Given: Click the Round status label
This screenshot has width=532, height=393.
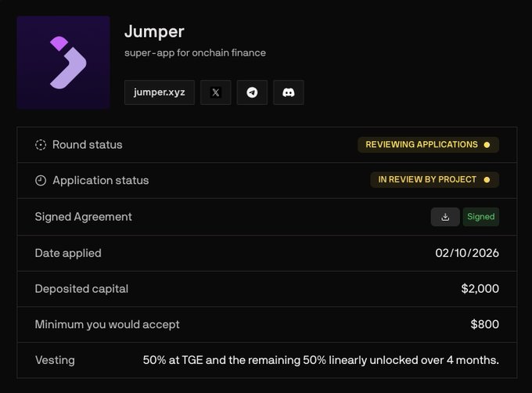Looking at the screenshot, I should click(x=87, y=145).
